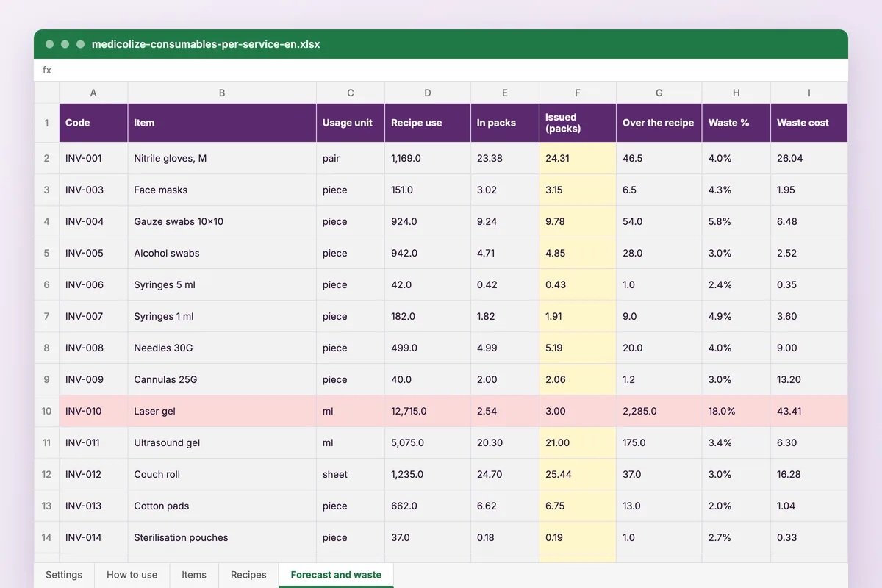Open the Settings sheet tab

pos(64,575)
